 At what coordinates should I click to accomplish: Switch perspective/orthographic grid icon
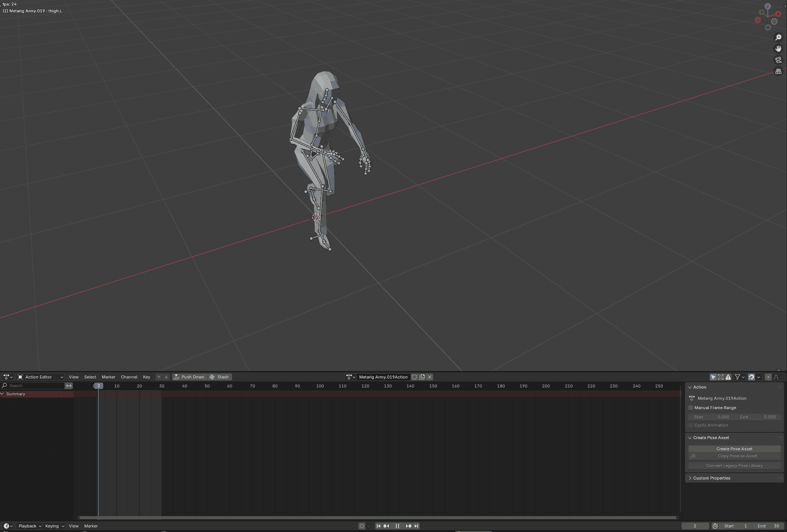pos(778,71)
